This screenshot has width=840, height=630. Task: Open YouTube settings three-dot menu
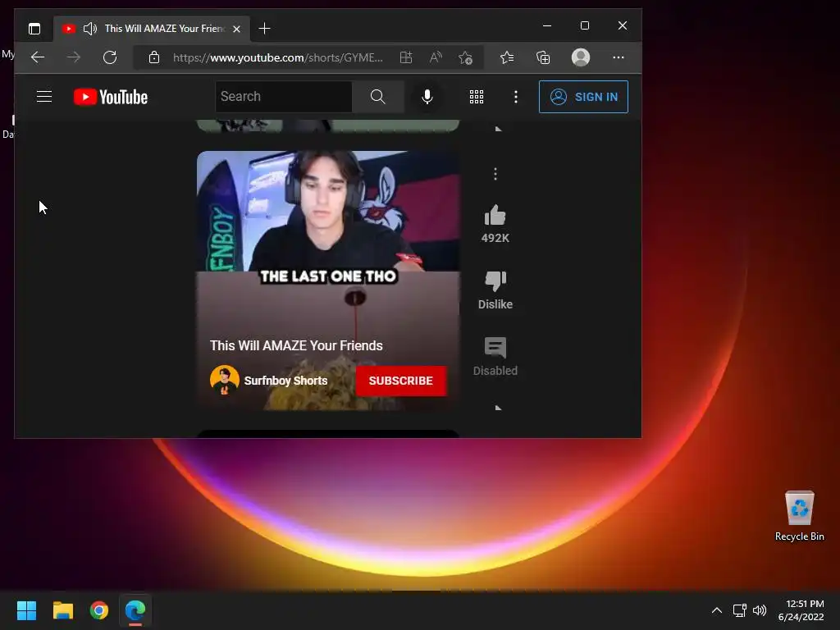click(x=515, y=97)
